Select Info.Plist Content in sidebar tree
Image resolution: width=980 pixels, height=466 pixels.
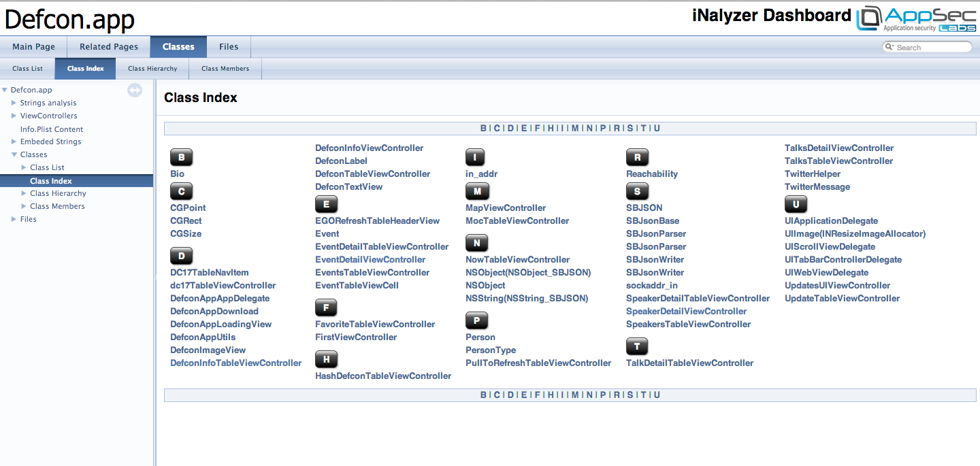click(52, 129)
